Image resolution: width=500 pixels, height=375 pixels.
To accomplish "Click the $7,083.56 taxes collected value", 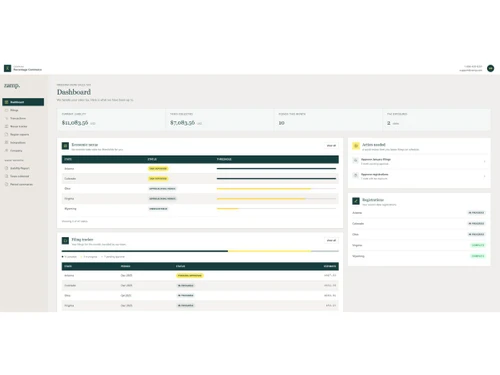I will 182,123.
